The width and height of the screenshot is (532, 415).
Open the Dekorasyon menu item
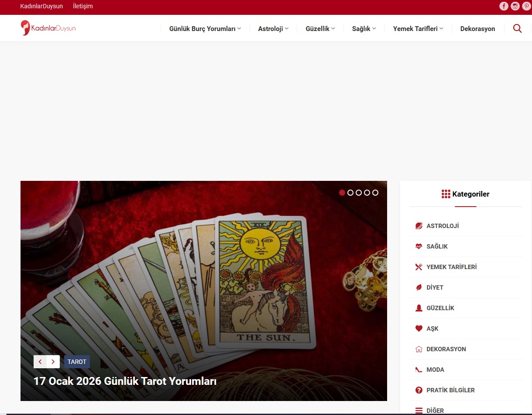click(x=477, y=29)
